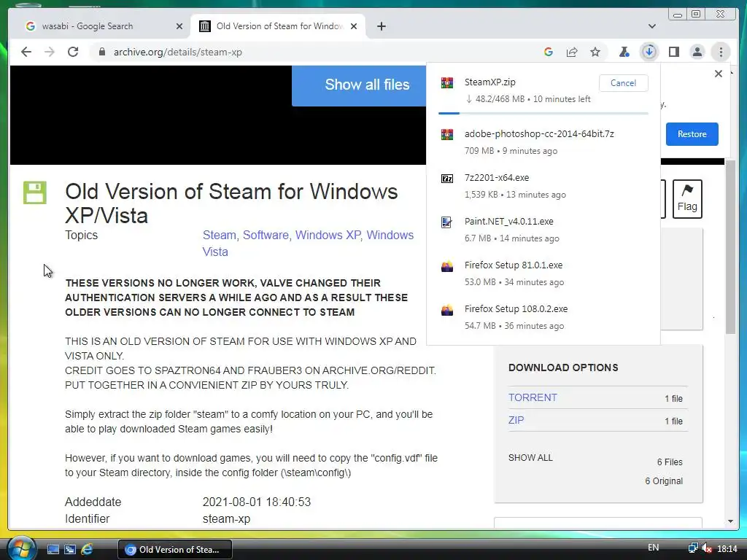The height and width of the screenshot is (560, 747).
Task: Click scroll down arrow of page
Action: pyautogui.click(x=730, y=521)
